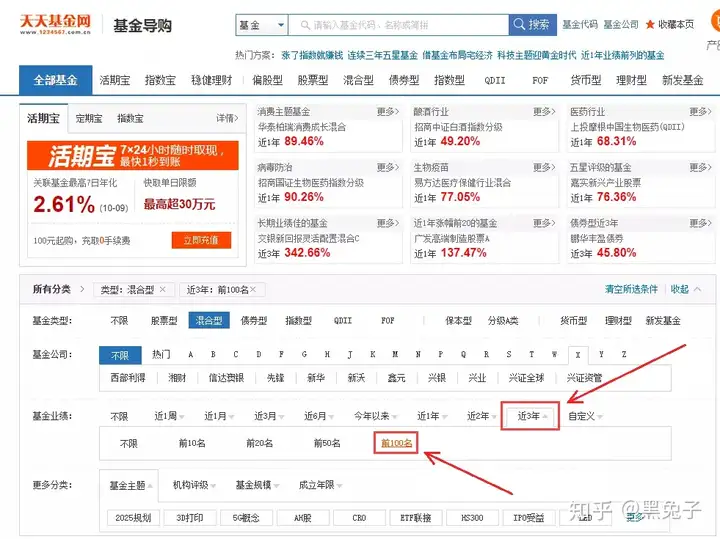Click the 搜索 search button
The height and width of the screenshot is (539, 720).
(x=532, y=25)
